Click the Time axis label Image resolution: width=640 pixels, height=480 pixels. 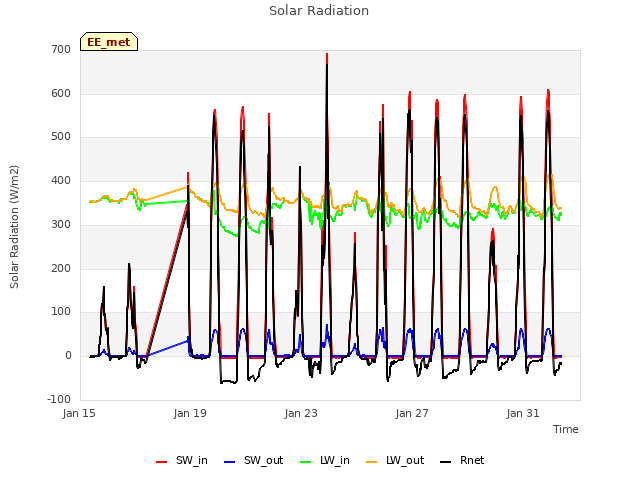pos(566,429)
